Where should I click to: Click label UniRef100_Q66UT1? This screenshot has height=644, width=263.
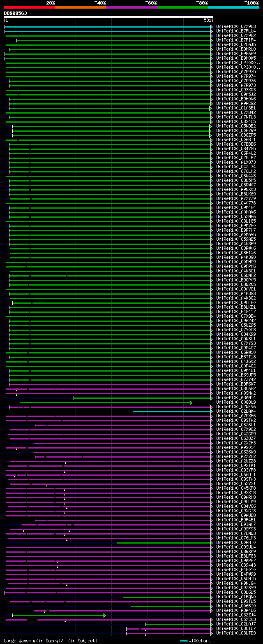(236, 474)
